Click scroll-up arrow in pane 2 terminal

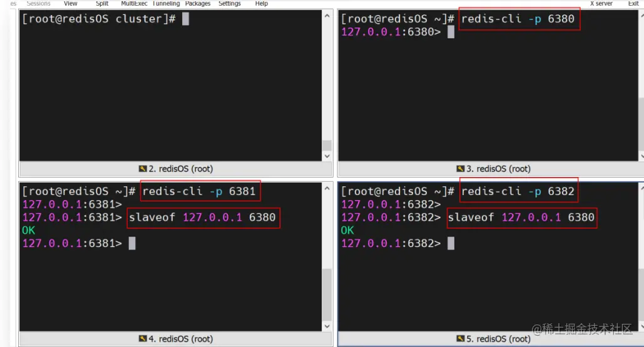click(327, 16)
